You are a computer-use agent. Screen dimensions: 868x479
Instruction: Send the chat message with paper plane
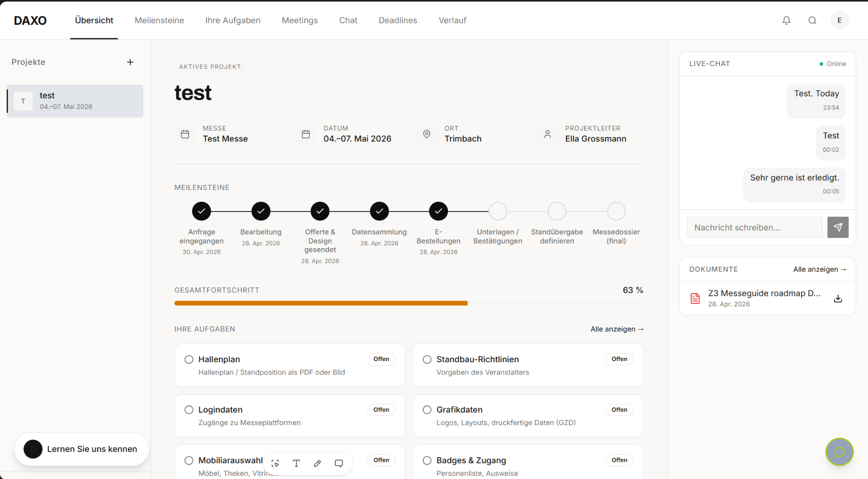point(838,227)
